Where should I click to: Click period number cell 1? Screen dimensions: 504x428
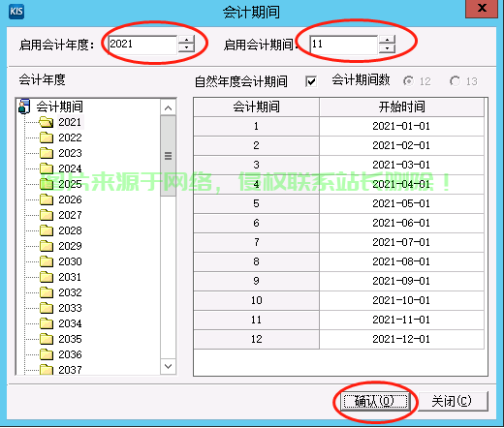pos(256,126)
